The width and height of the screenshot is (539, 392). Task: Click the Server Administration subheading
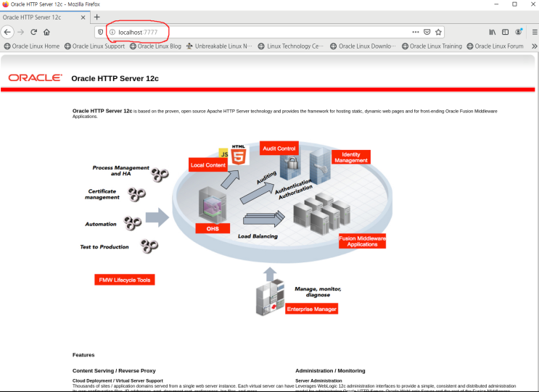click(x=318, y=380)
